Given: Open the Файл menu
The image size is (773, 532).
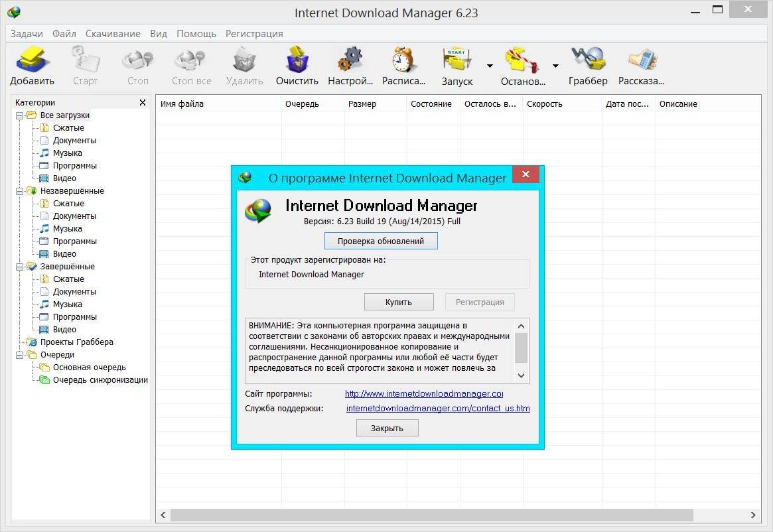Looking at the screenshot, I should coord(64,34).
